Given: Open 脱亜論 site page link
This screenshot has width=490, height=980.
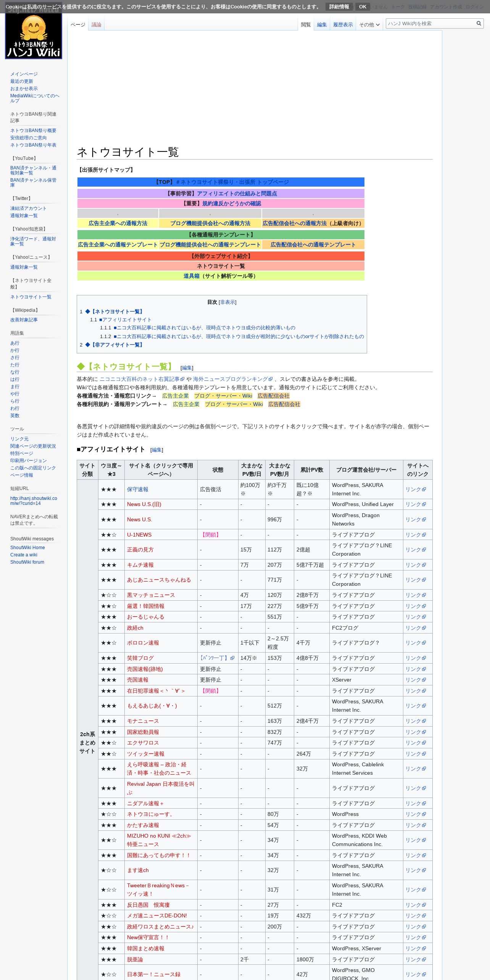Looking at the screenshot, I should point(135,960).
